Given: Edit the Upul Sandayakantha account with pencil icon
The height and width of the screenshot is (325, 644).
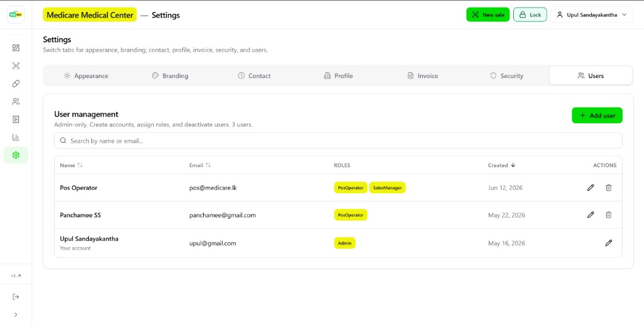Looking at the screenshot, I should tap(609, 243).
